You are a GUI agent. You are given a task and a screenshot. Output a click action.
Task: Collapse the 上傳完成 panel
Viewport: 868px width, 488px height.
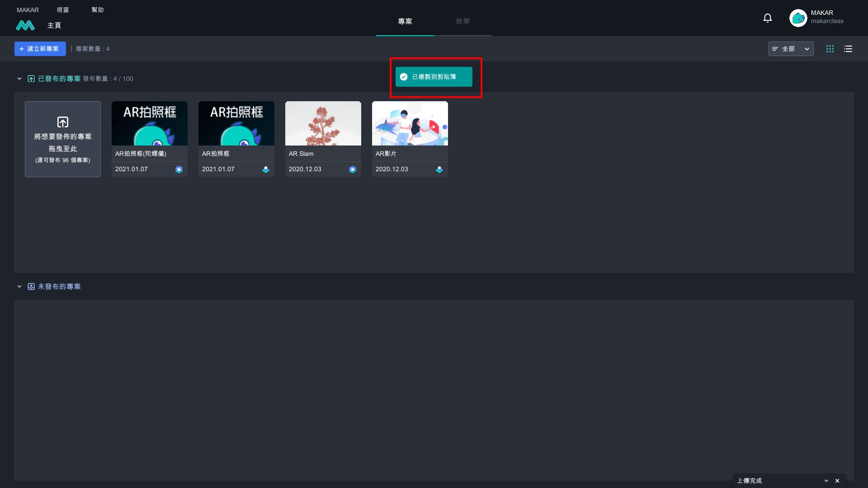(826, 481)
